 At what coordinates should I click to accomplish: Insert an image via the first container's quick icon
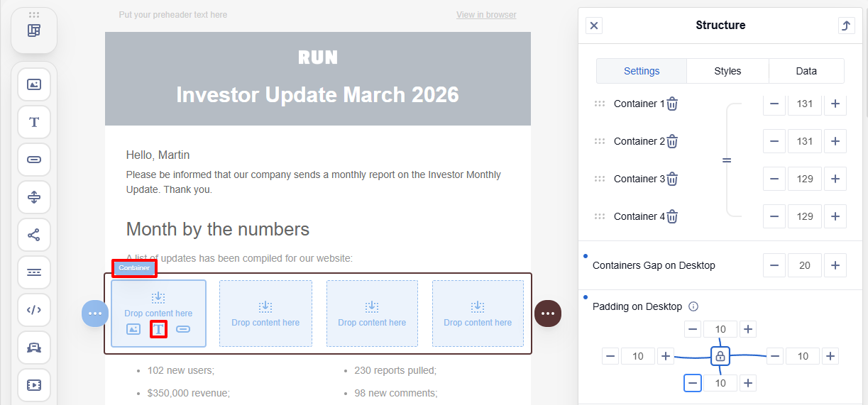(x=133, y=329)
